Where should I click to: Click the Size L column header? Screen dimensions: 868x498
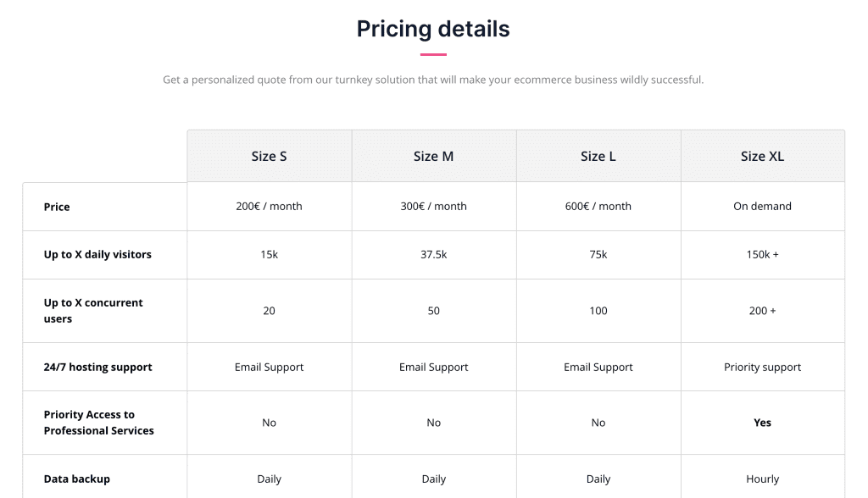click(x=598, y=156)
